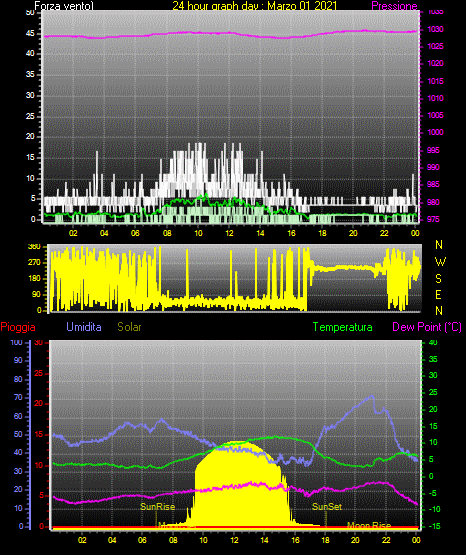466x555 pixels.
Task: Click the Umidita legend label
Action: [x=84, y=327]
